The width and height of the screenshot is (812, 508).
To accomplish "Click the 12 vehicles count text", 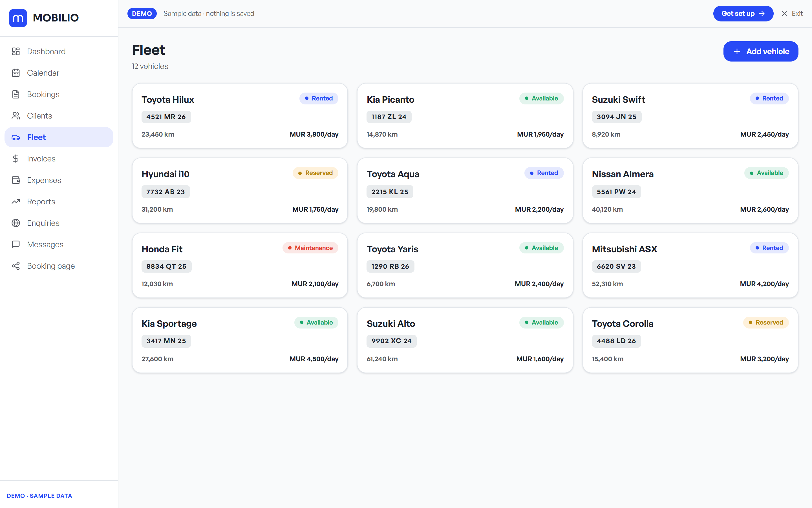I will pos(150,66).
